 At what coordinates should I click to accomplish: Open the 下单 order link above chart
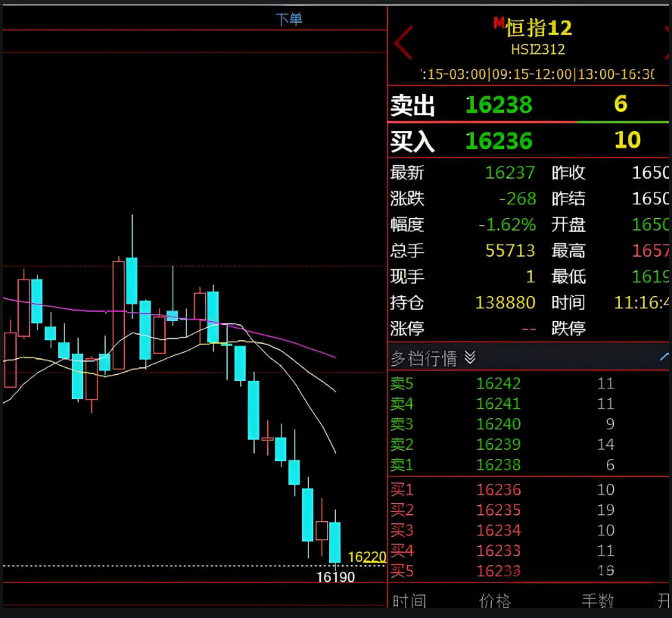pyautogui.click(x=288, y=20)
